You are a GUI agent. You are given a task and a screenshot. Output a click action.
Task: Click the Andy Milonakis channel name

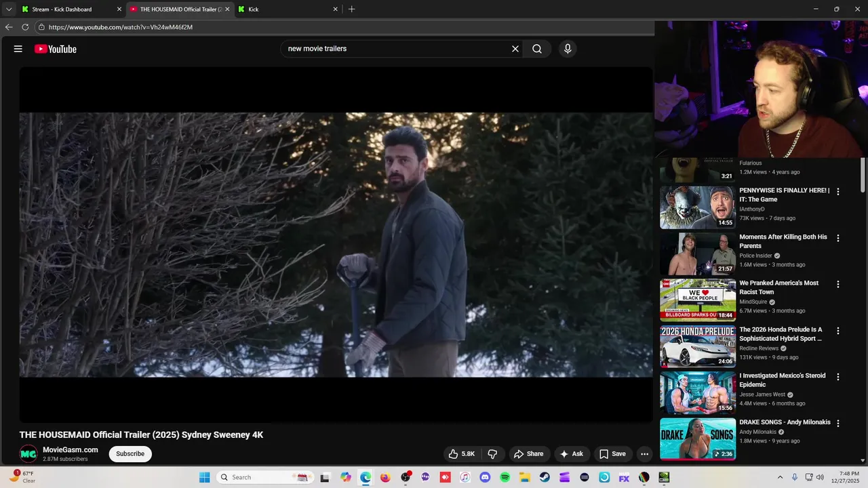[758, 432]
